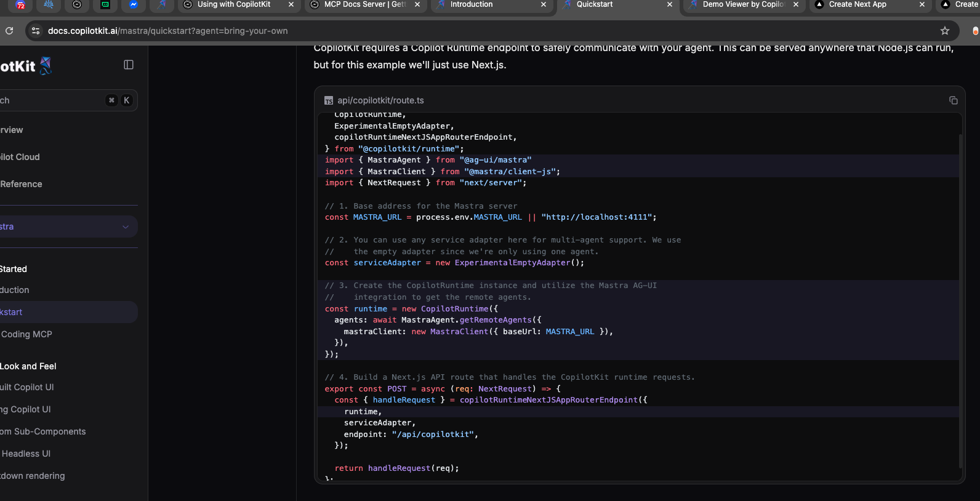Screen dimensions: 980x501
Task: Expand the Mastra integration dropdown
Action: [68, 226]
